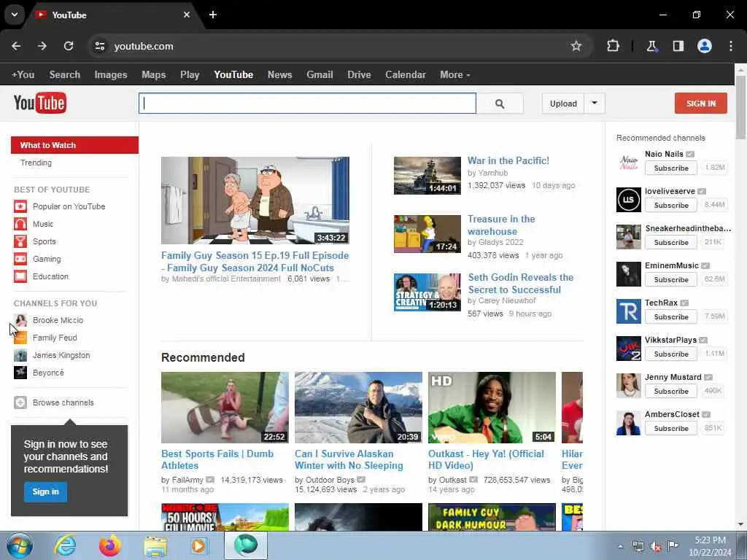Screen dimensions: 747x560
Task: Select What to Watch tab
Action: (75, 145)
